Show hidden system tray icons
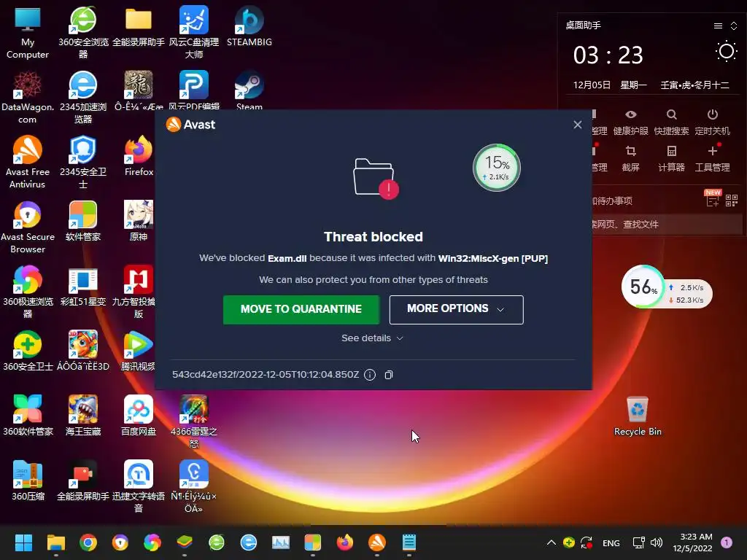Viewport: 747px width, 560px height. (x=551, y=542)
